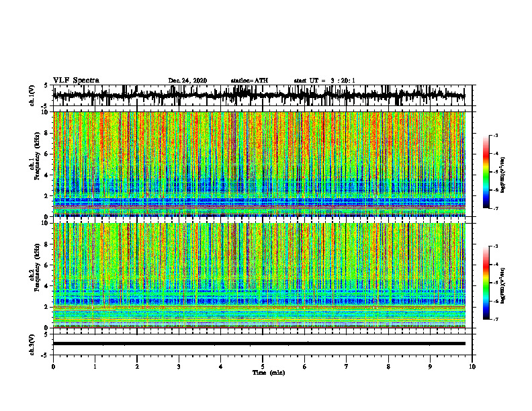532x411 pixels.
Task: Click time axis tick label "7"
Action: point(347,367)
